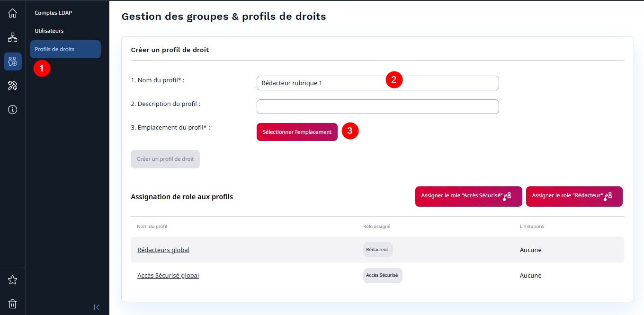The image size is (644, 315).
Task: Open the Comptes LDAP section
Action: (x=53, y=13)
